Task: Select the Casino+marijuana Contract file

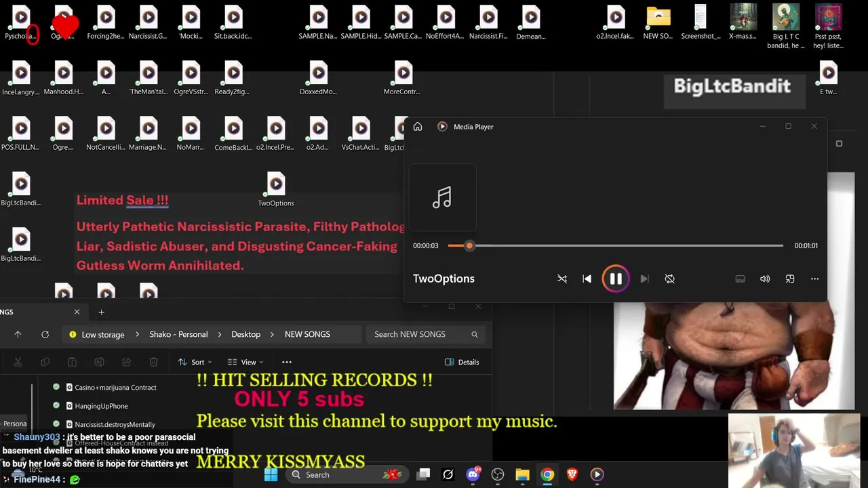Action: point(115,387)
